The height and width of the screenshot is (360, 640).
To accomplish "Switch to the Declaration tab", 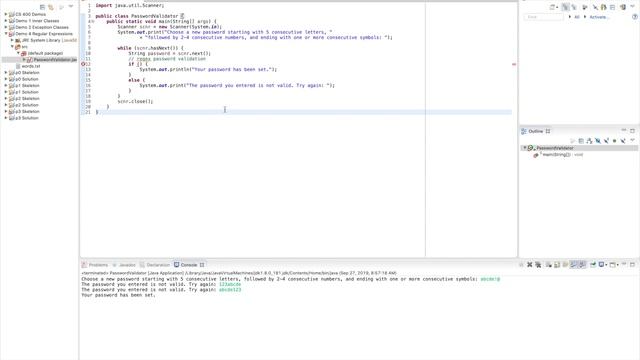I will coord(155,265).
